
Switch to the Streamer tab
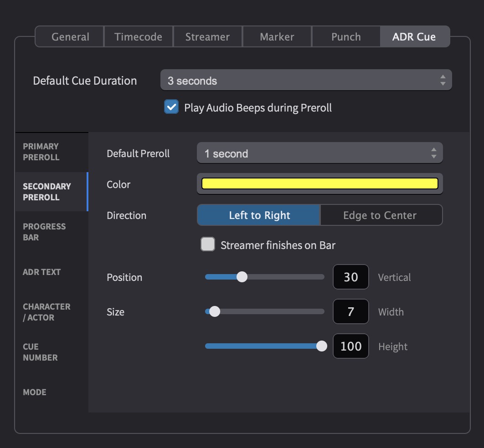pos(208,36)
